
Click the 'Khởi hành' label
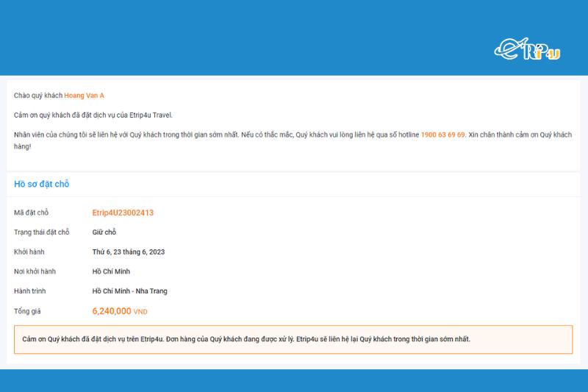(29, 252)
